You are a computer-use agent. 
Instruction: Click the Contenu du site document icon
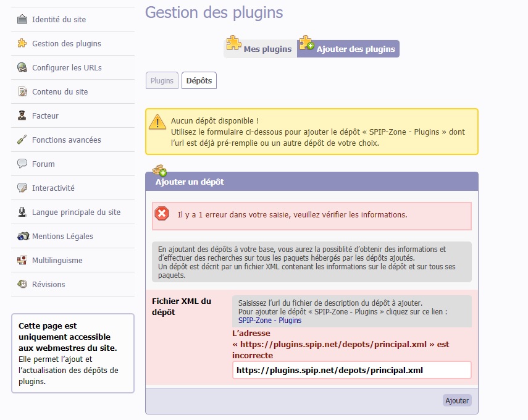[22, 91]
